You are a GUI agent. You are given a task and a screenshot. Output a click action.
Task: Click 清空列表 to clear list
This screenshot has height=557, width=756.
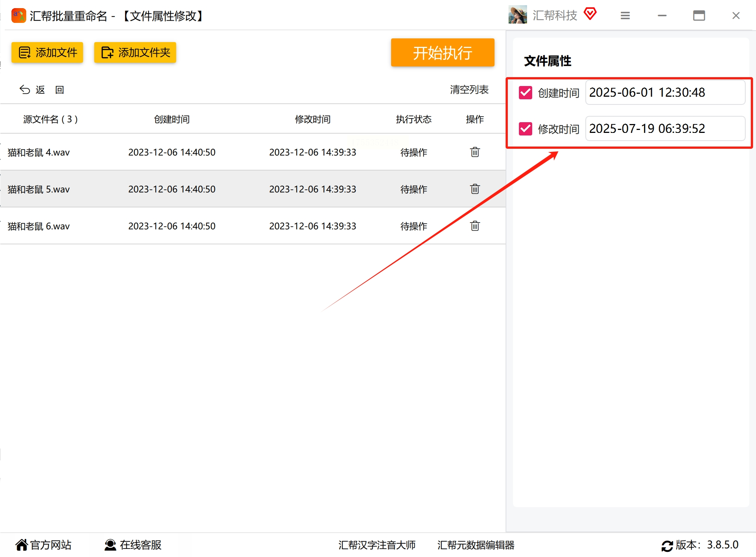pyautogui.click(x=469, y=90)
